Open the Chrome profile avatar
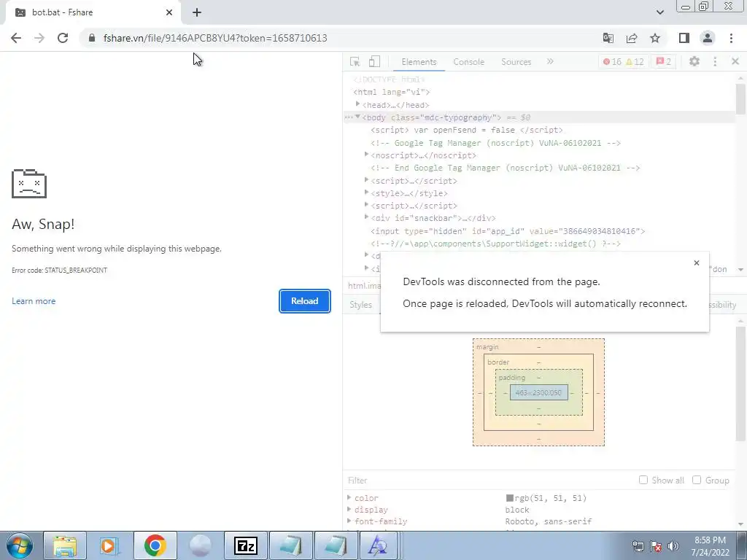This screenshot has width=747, height=560. click(x=708, y=38)
